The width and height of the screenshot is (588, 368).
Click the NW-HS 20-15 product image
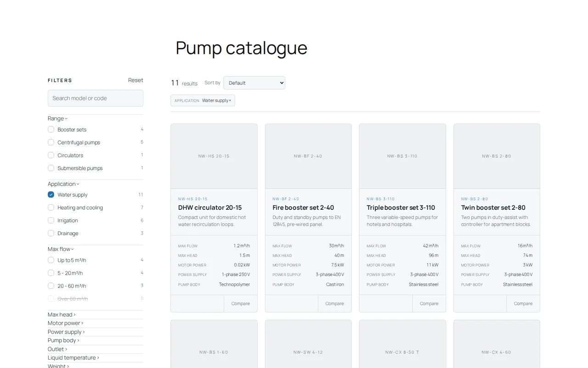click(214, 156)
